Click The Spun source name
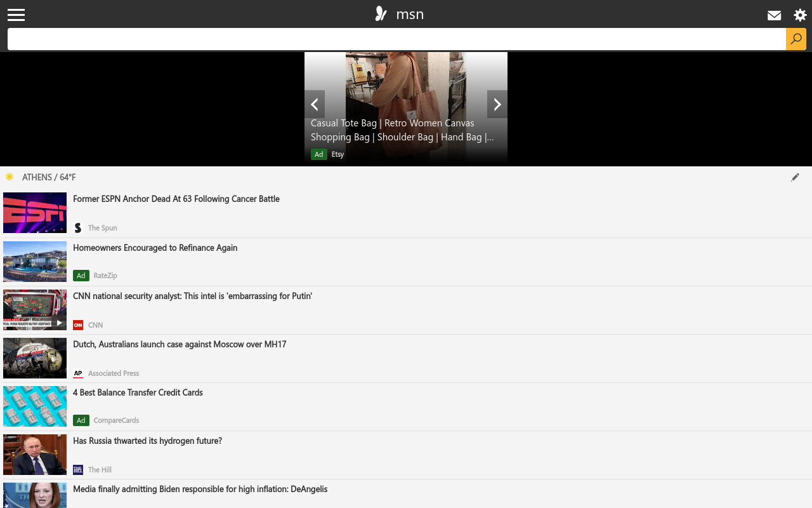This screenshot has width=812, height=508. (x=103, y=228)
